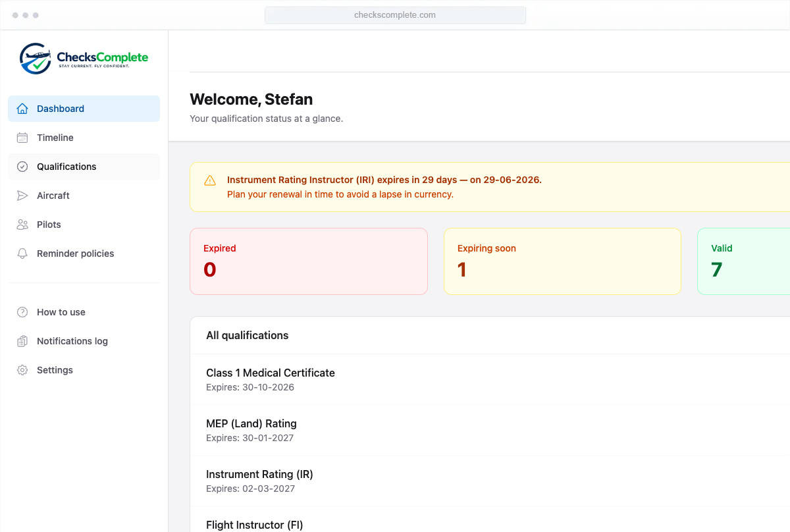The image size is (790, 532).
Task: Click the Dashboard home icon
Action: tap(22, 109)
